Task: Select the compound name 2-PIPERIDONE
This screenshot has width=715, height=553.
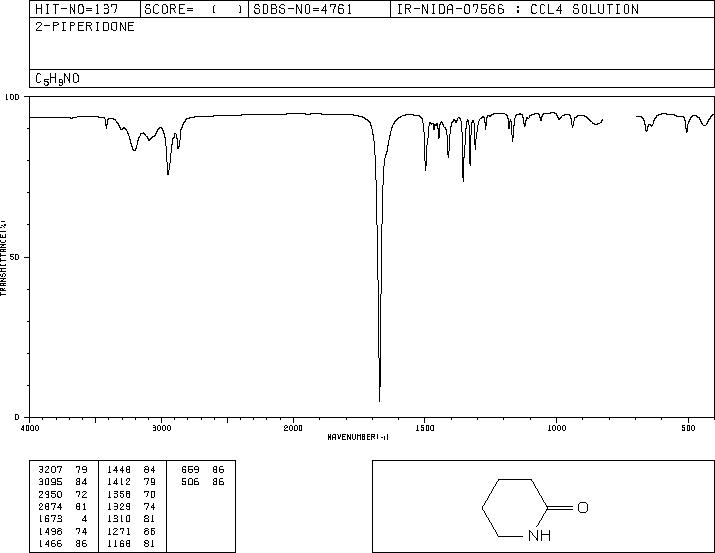Action: pos(85,27)
